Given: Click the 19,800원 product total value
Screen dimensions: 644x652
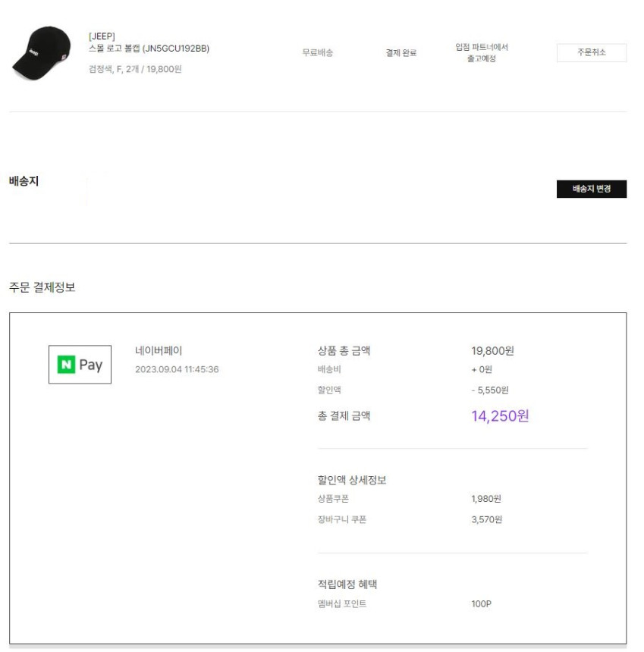Looking at the screenshot, I should (x=492, y=350).
